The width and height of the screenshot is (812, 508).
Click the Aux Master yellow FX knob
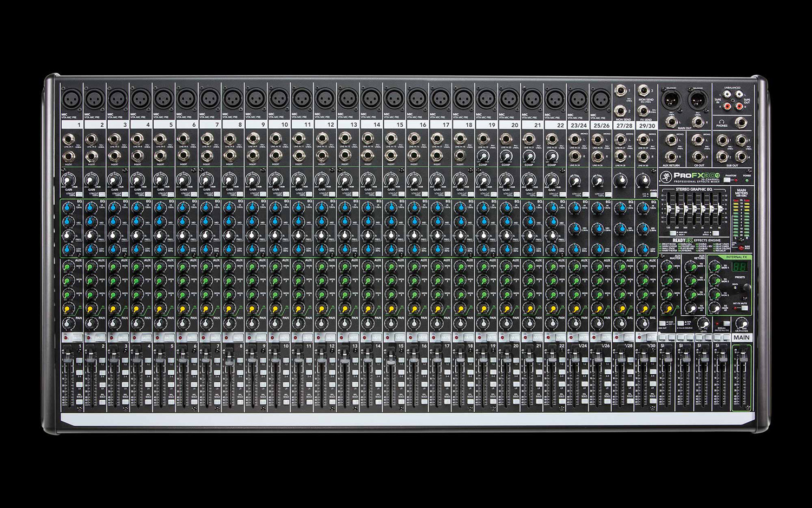click(667, 308)
